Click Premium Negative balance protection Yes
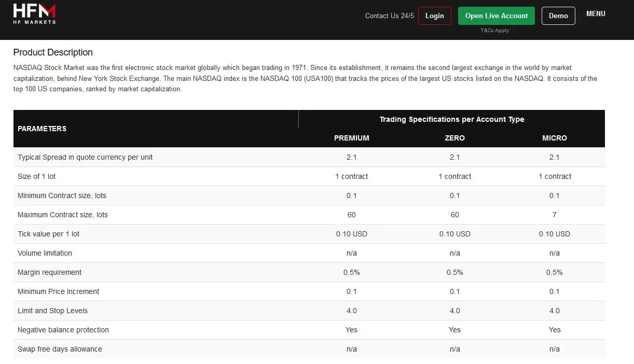Screen dimensions: 634x364 (352, 330)
